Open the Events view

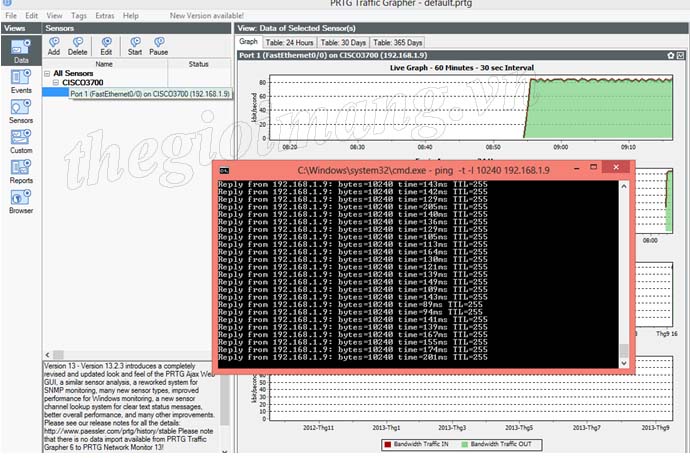click(x=21, y=81)
